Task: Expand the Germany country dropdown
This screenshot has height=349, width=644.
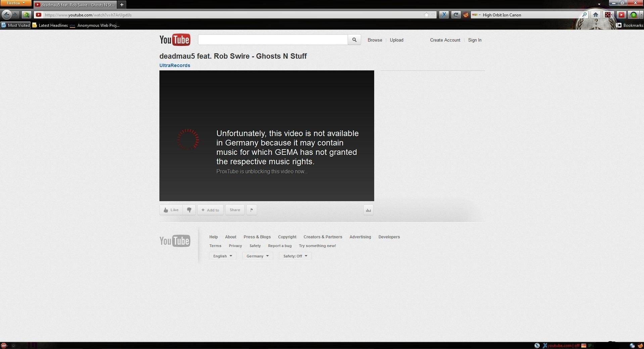Action: click(x=258, y=256)
